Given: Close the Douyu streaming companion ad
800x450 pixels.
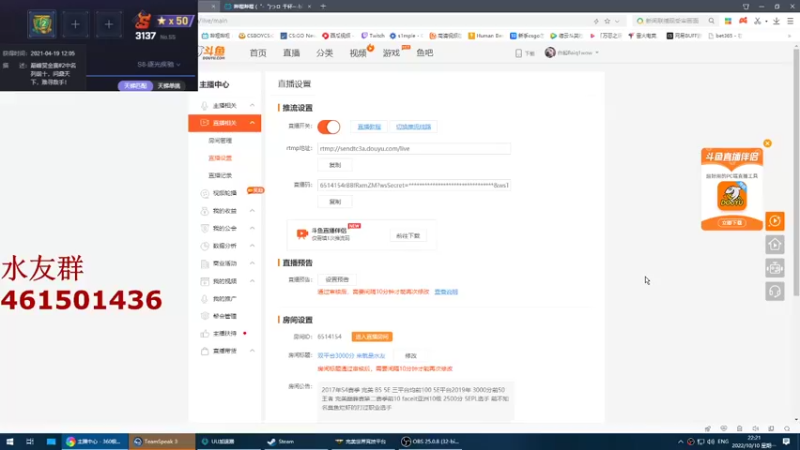Looking at the screenshot, I should 767,143.
